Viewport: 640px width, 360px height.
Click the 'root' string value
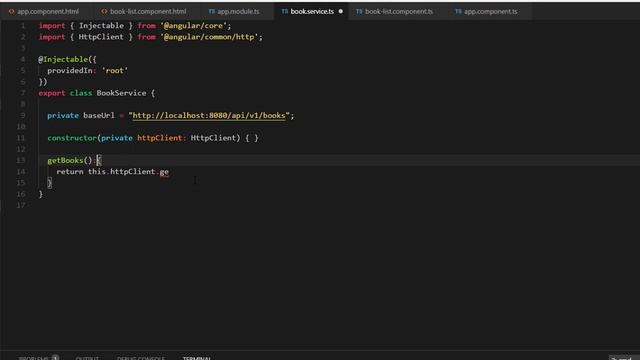tap(115, 71)
